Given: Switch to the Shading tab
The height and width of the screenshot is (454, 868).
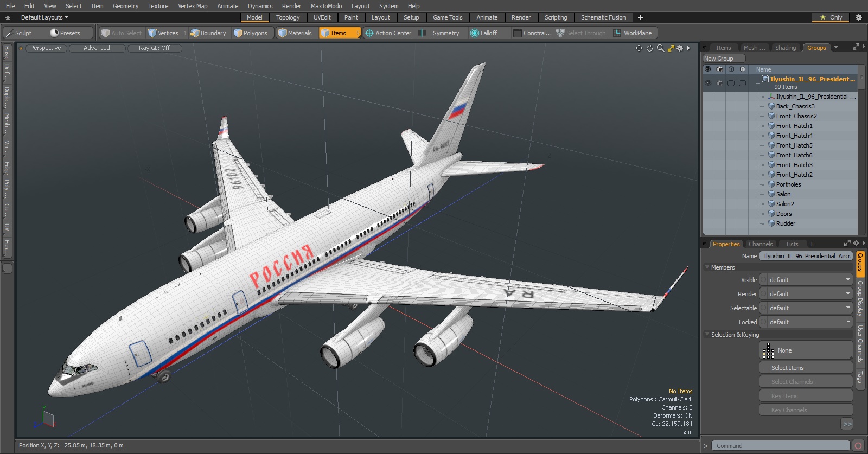Looking at the screenshot, I should click(x=785, y=48).
